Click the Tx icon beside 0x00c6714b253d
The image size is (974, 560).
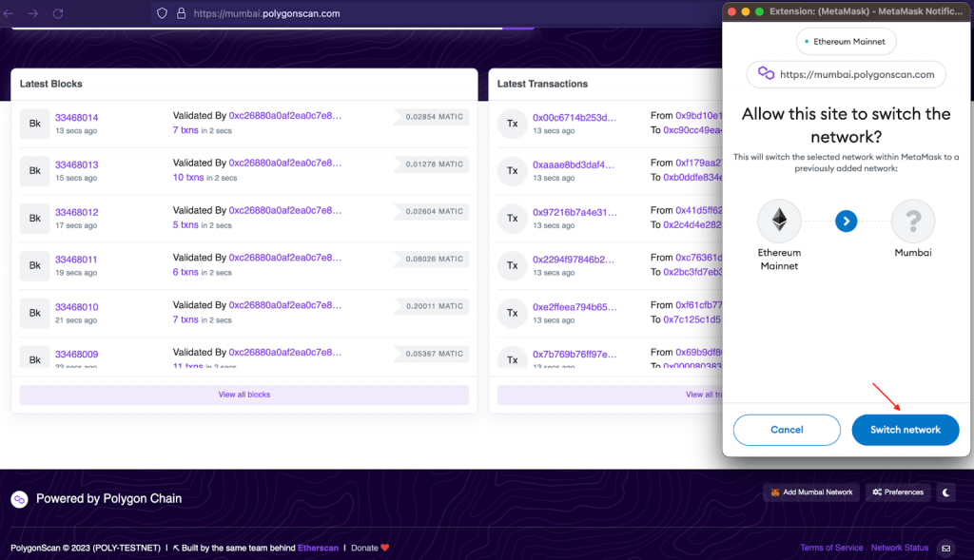click(513, 124)
